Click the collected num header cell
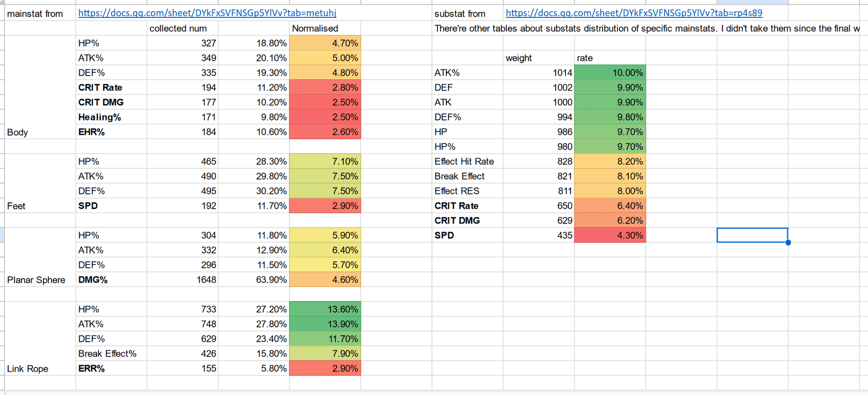Image resolution: width=868 pixels, height=395 pixels. (x=178, y=28)
